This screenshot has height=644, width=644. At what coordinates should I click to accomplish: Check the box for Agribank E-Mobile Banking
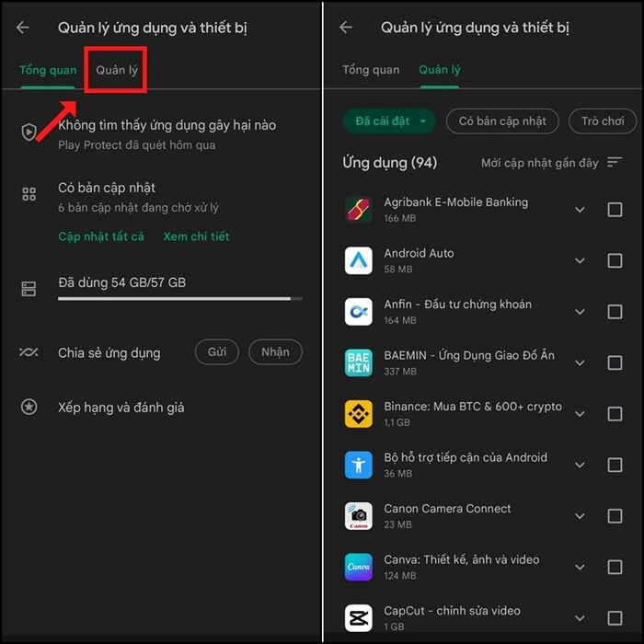[615, 210]
